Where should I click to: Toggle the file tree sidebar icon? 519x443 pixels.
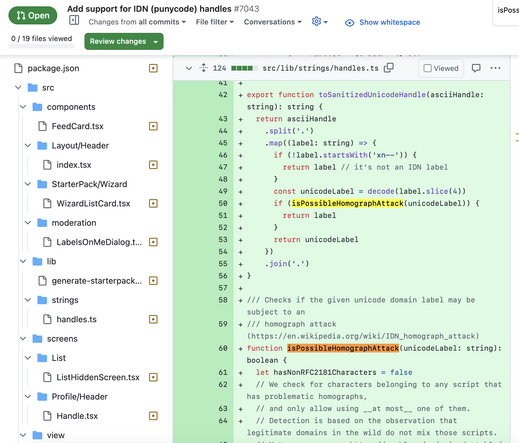(x=74, y=20)
